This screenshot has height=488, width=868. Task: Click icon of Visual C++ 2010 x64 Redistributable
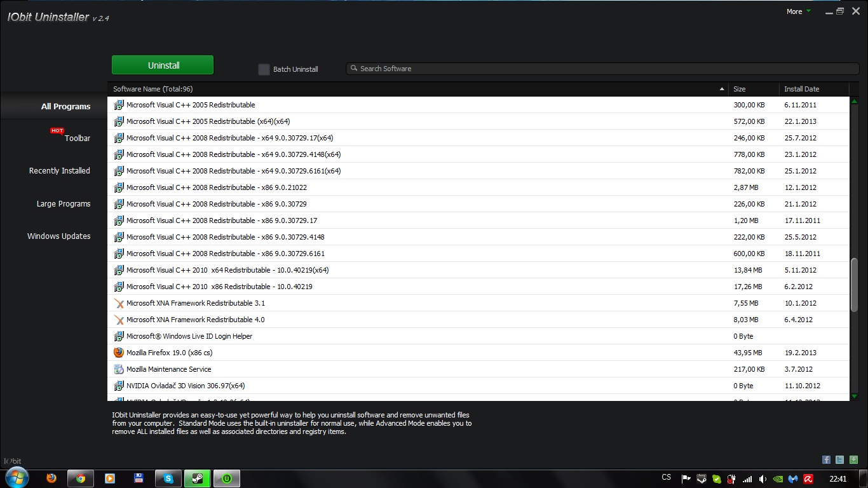click(119, 270)
